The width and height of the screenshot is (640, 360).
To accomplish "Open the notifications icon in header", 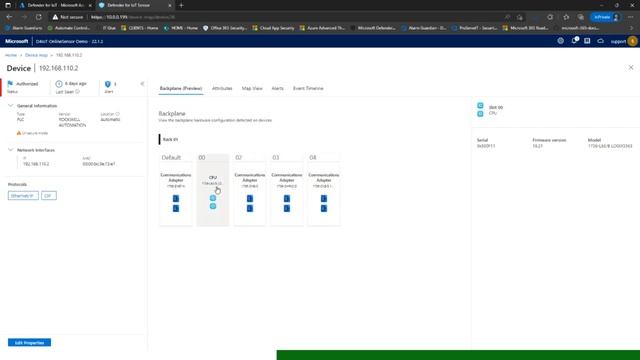I will pos(574,41).
